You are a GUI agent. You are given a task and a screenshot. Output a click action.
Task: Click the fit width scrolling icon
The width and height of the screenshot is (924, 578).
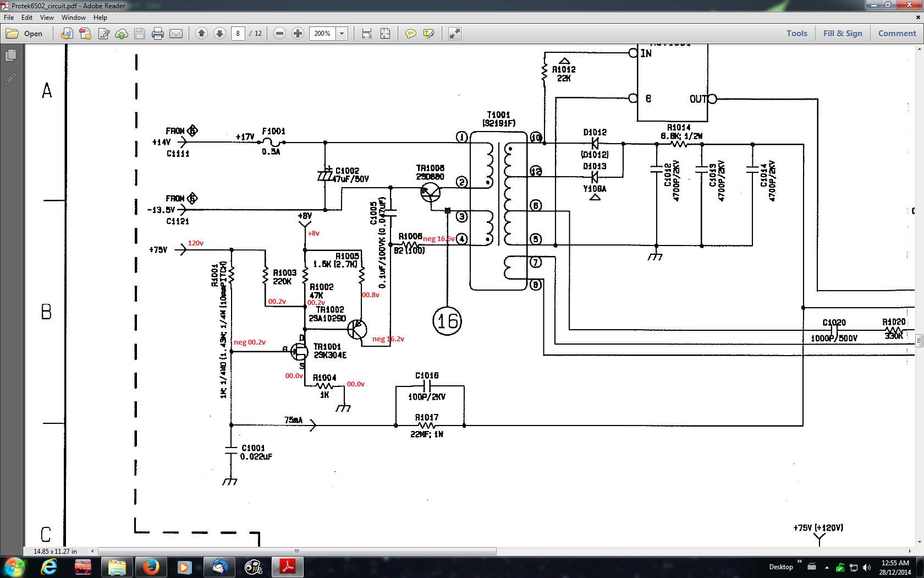[367, 34]
